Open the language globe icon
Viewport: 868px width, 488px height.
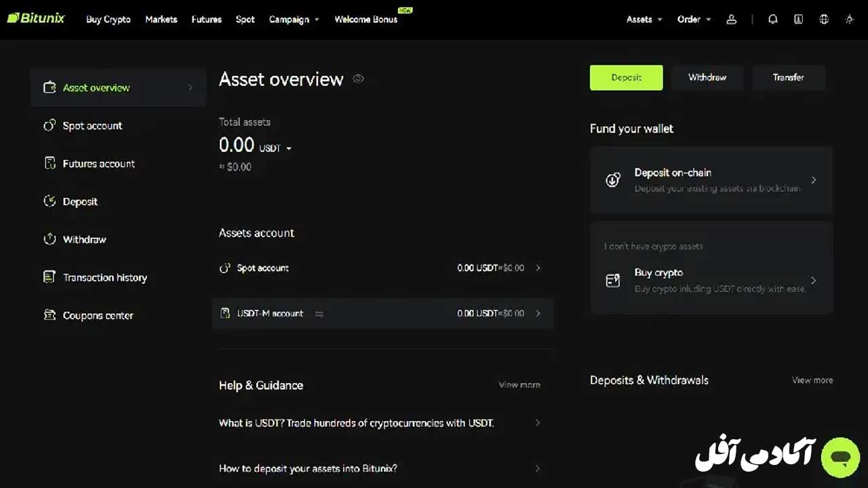tap(824, 20)
